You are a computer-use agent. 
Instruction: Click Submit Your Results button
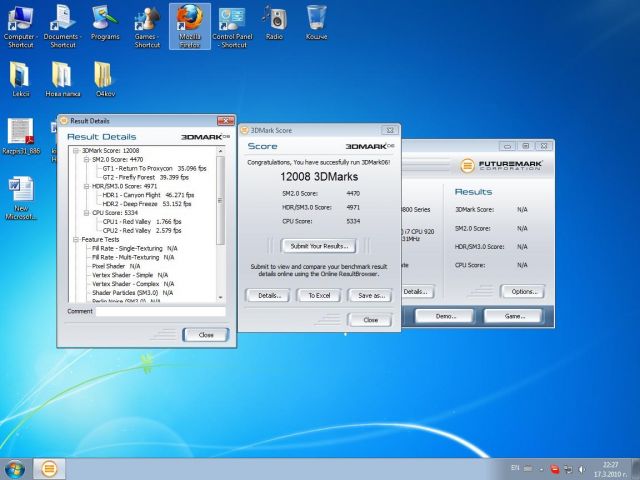pos(319,246)
